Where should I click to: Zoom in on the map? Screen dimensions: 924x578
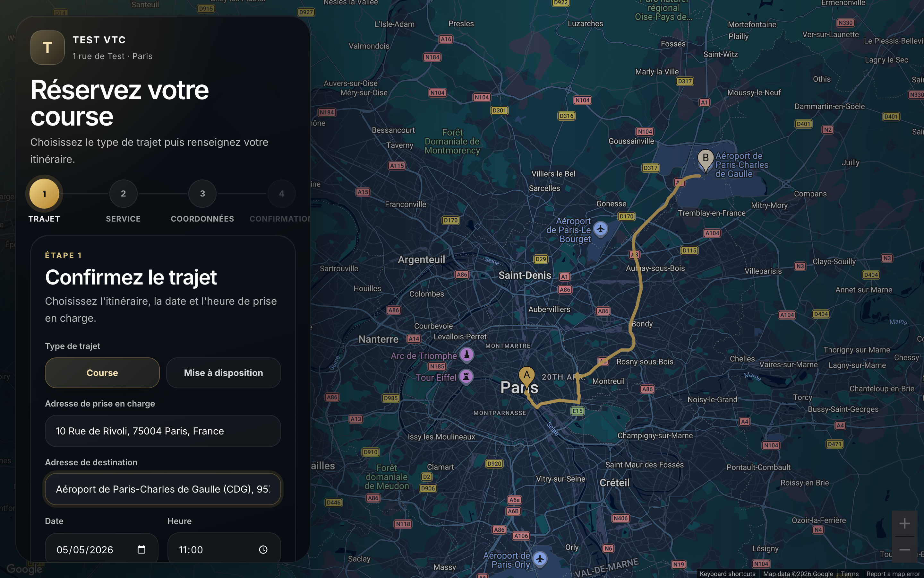coord(904,523)
